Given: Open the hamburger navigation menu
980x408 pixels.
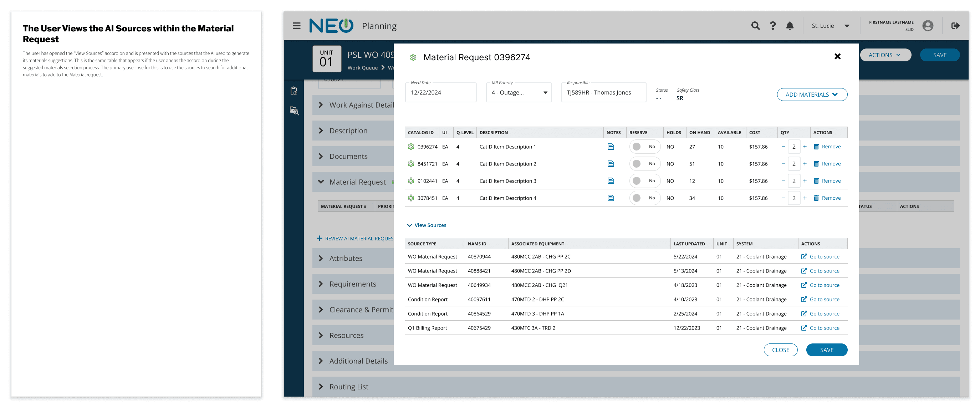Looking at the screenshot, I should point(296,26).
